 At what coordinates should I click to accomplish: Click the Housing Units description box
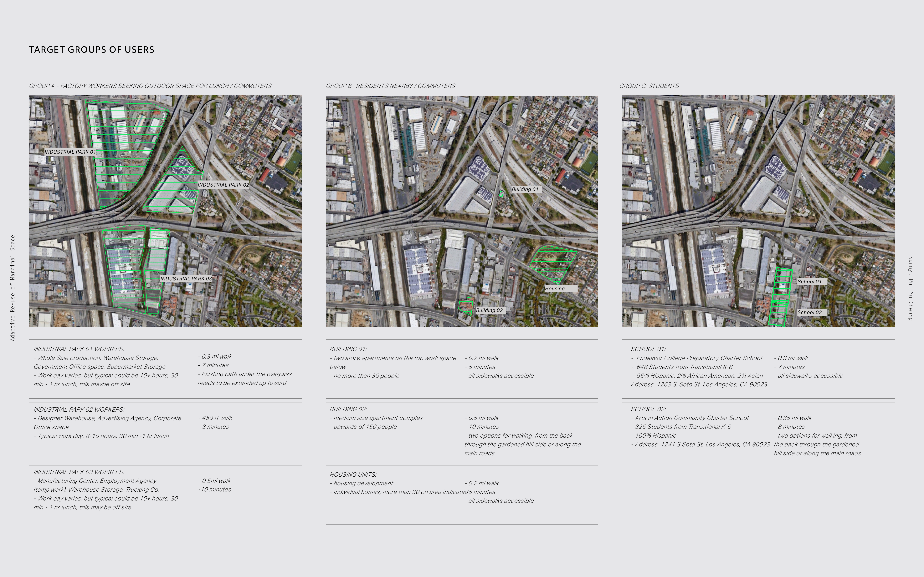click(462, 495)
